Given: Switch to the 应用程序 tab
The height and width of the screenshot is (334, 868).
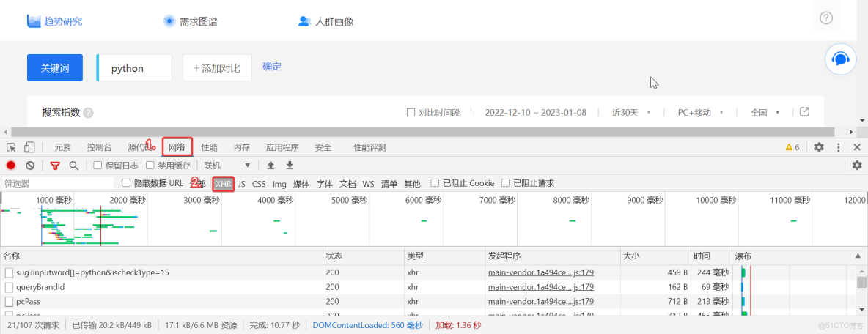Looking at the screenshot, I should click(x=282, y=147).
